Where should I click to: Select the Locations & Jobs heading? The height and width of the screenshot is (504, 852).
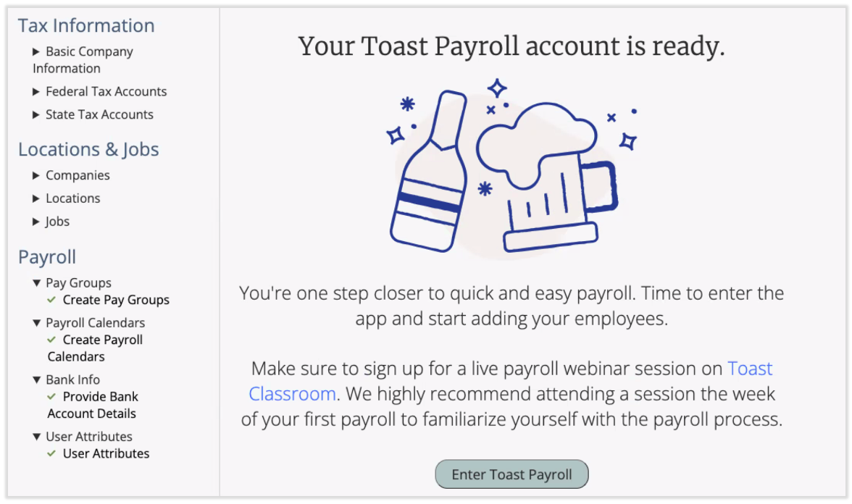click(88, 149)
